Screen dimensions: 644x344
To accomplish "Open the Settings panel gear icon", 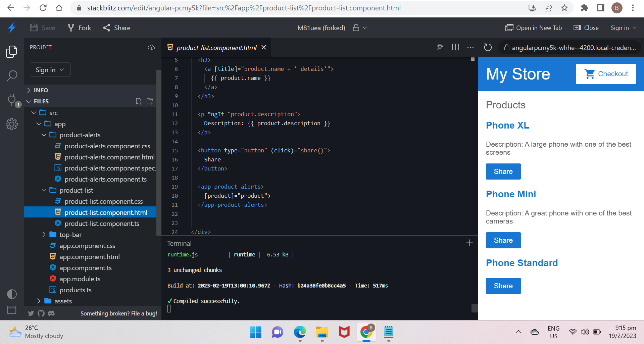I will point(12,124).
